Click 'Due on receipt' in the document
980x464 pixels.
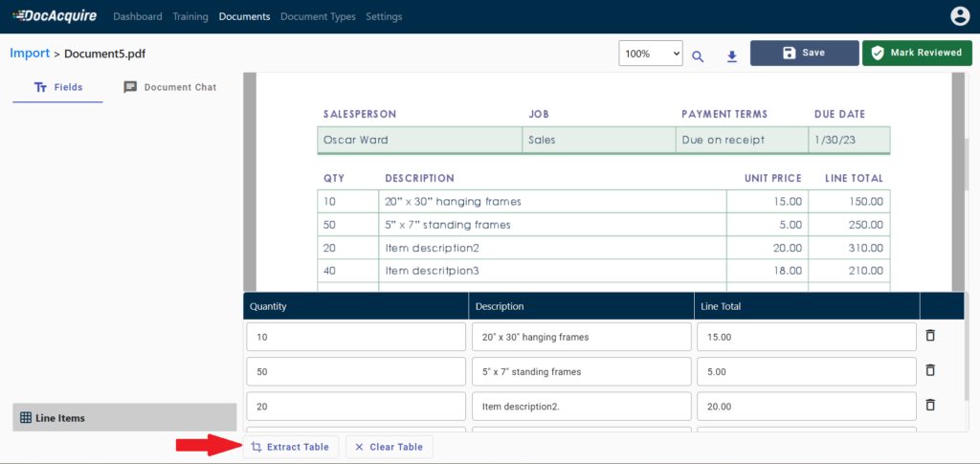tap(724, 140)
